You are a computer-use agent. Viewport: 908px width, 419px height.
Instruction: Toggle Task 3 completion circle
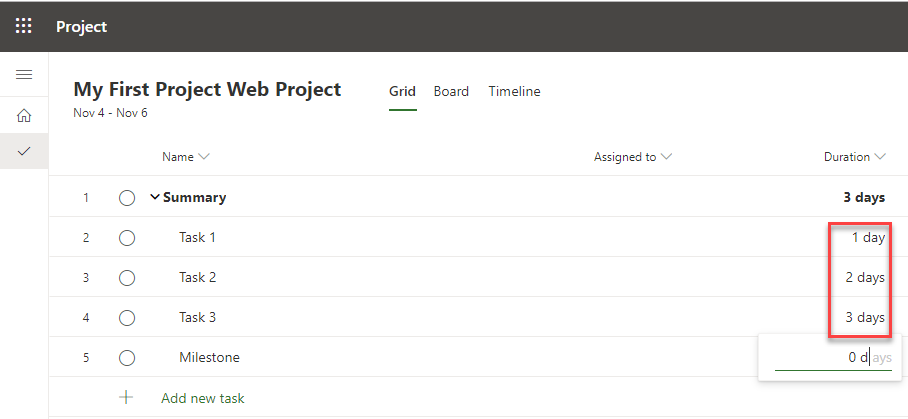coord(127,318)
